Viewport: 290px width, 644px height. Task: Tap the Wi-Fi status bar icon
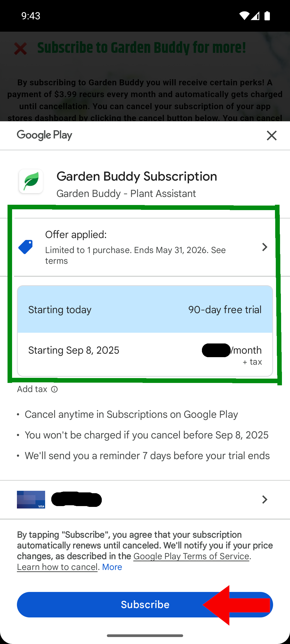[x=244, y=16]
